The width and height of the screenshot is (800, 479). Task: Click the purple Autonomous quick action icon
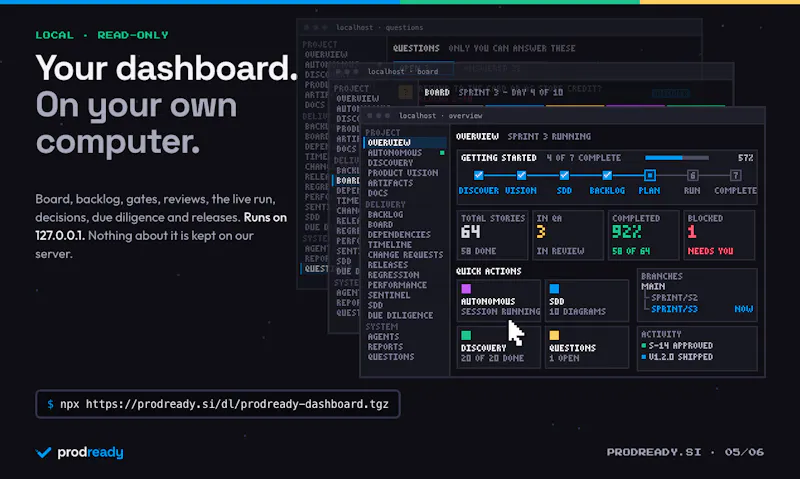point(466,289)
